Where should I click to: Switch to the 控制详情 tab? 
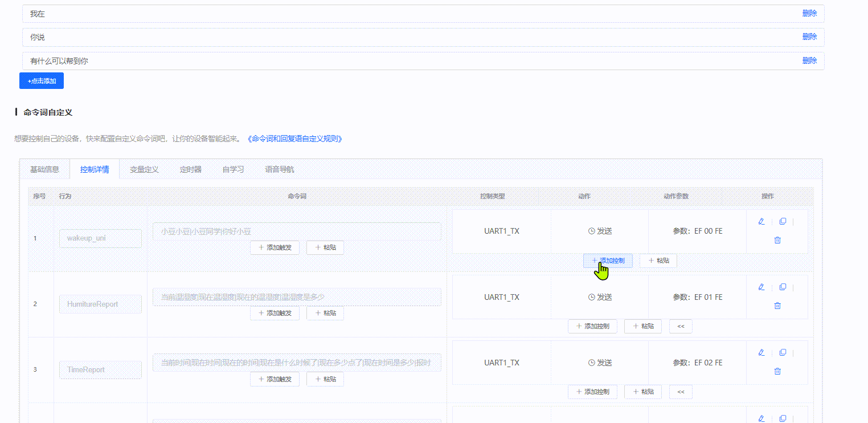point(95,169)
